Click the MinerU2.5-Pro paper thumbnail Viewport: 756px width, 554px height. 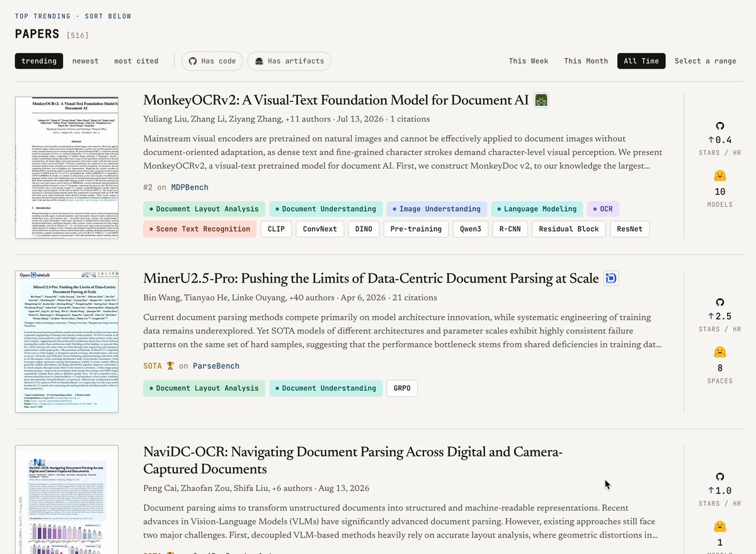point(67,341)
